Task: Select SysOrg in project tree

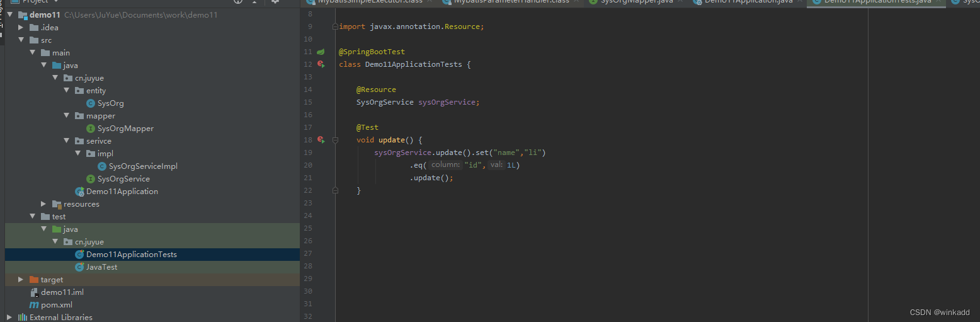Action: (x=111, y=103)
